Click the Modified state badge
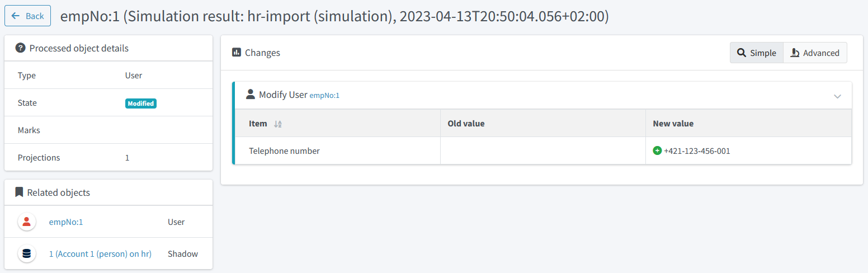868x273 pixels. tap(141, 103)
